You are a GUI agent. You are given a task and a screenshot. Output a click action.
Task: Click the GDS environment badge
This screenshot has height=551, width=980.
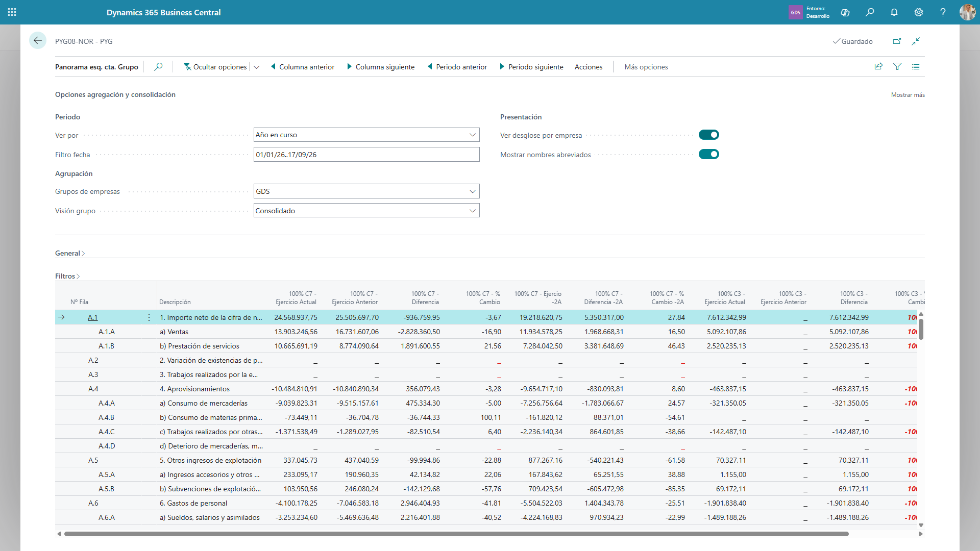(795, 12)
